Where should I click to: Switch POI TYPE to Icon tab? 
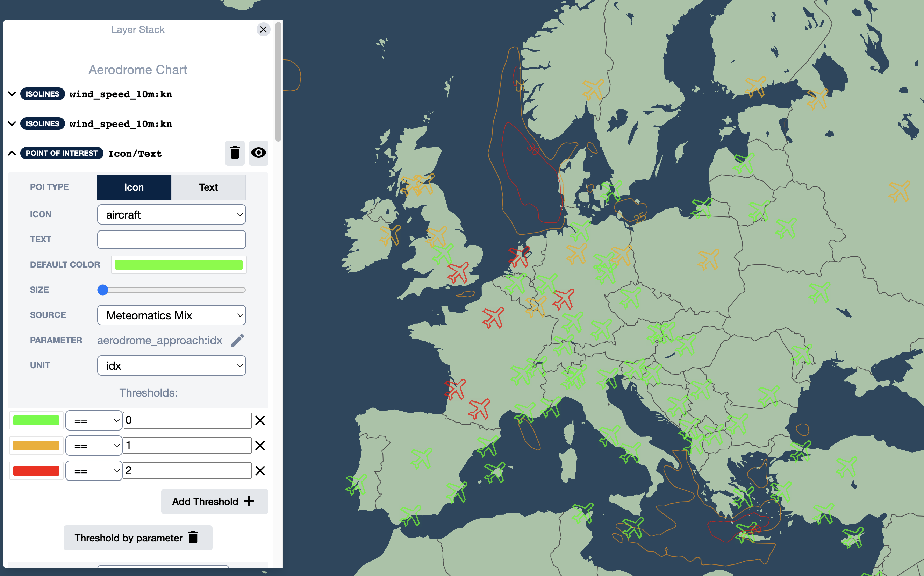tap(133, 186)
